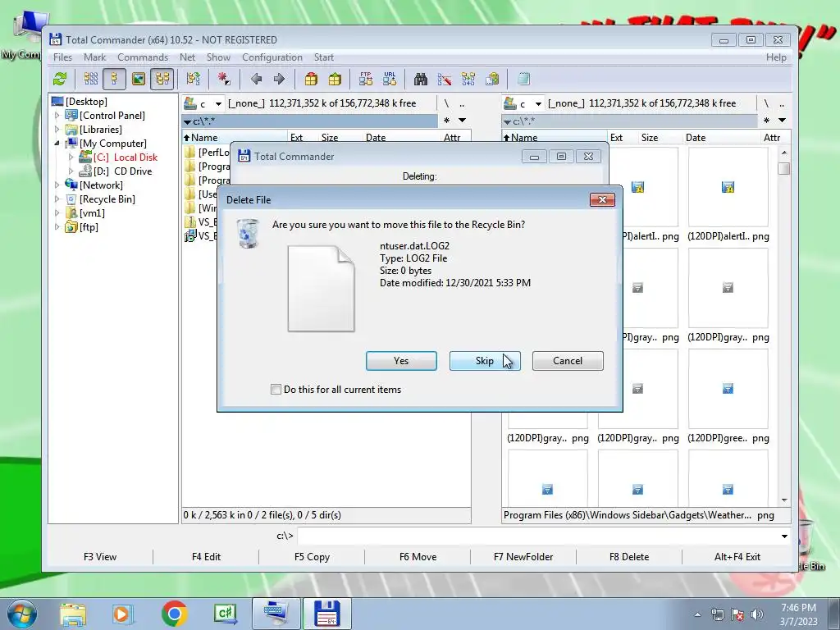Open the right panel drive dropdown
840x630 pixels.
tap(538, 104)
